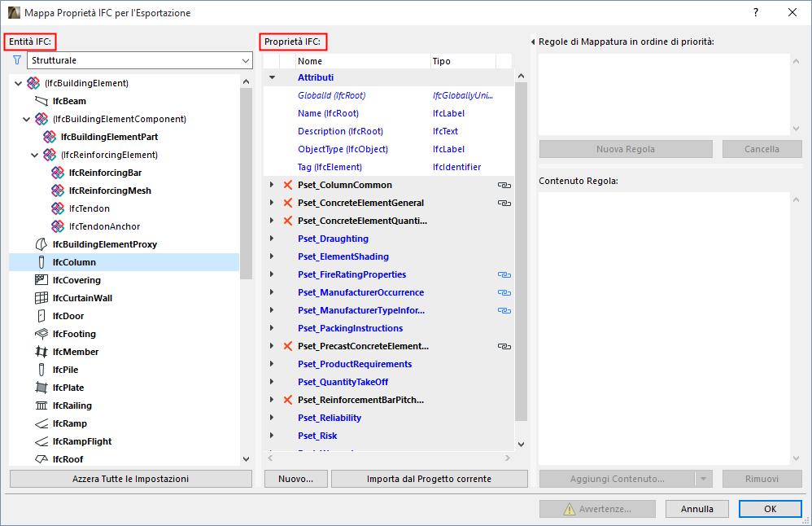The width and height of the screenshot is (812, 526).
Task: Click the IfcColumn column icon
Action: point(41,262)
